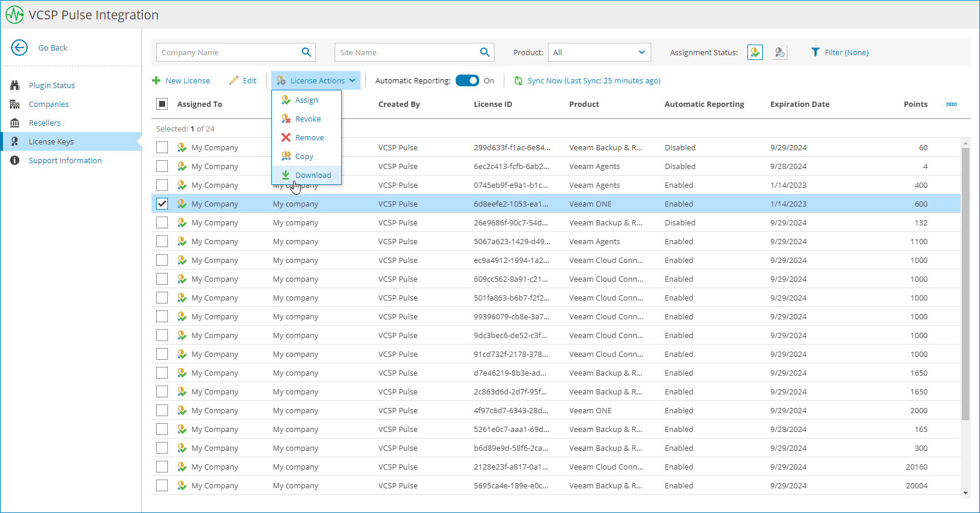Image resolution: width=980 pixels, height=513 pixels.
Task: Collapse the License Actions dropdown menu
Action: (316, 80)
